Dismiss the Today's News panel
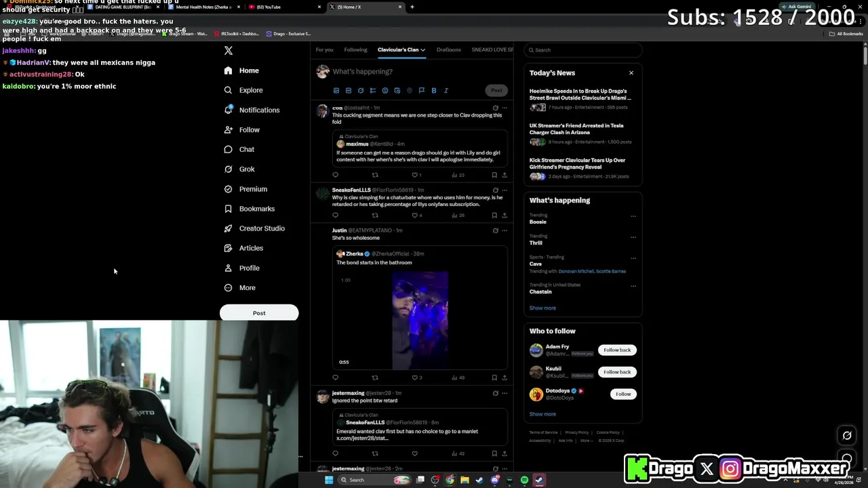The image size is (868, 488). (x=631, y=73)
